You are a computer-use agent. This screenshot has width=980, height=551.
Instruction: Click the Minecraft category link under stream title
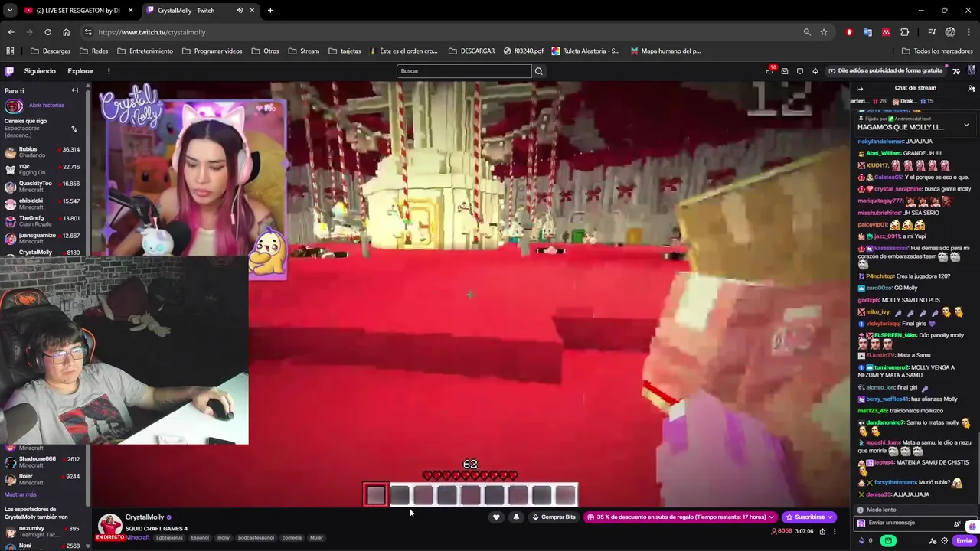[138, 537]
